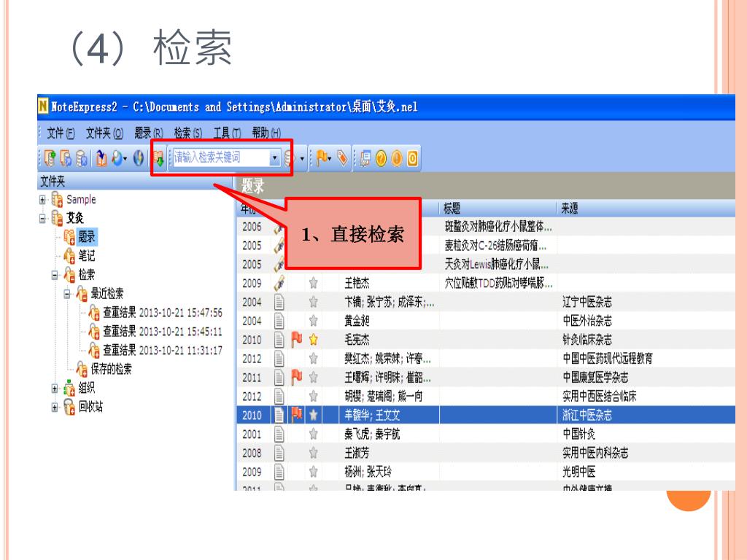The width and height of the screenshot is (747, 560).
Task: Click the document icon on 杨洲 row
Action: point(279,472)
